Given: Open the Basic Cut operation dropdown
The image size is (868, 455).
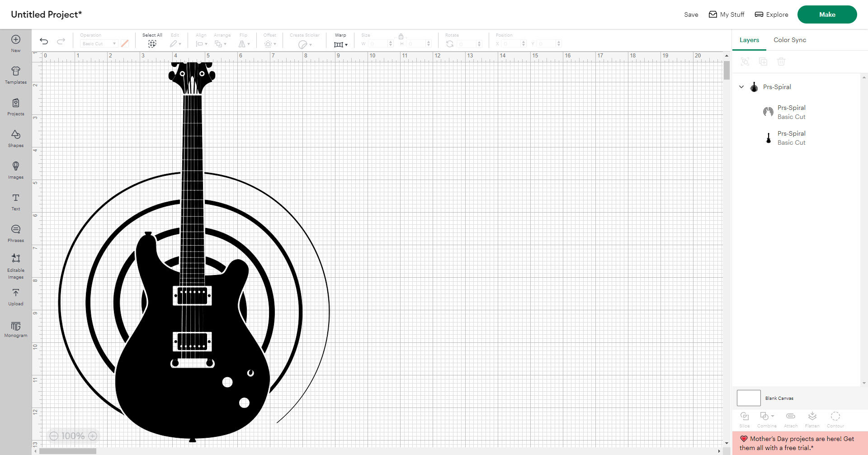Looking at the screenshot, I should pyautogui.click(x=98, y=43).
